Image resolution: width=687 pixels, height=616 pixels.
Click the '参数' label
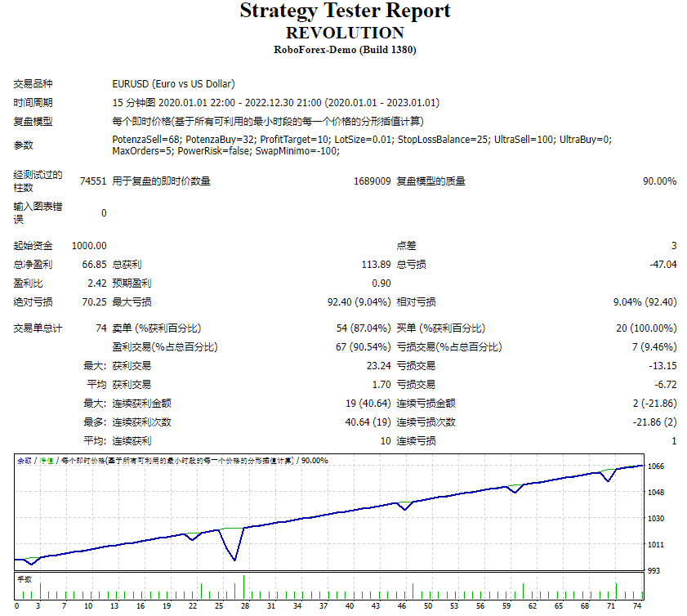point(23,145)
